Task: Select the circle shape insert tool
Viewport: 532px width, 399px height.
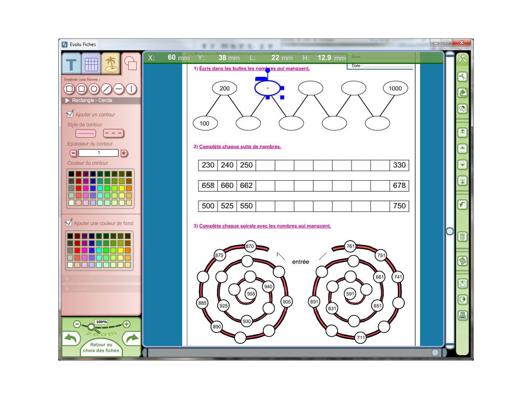Action: [94, 89]
